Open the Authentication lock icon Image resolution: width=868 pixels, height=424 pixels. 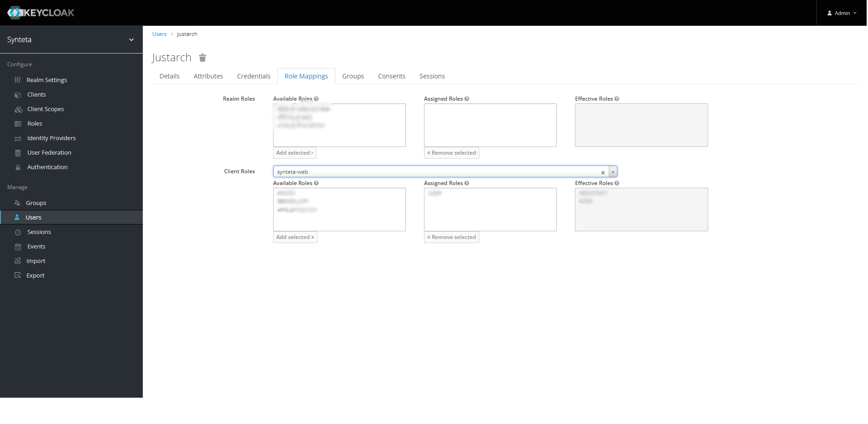[17, 167]
